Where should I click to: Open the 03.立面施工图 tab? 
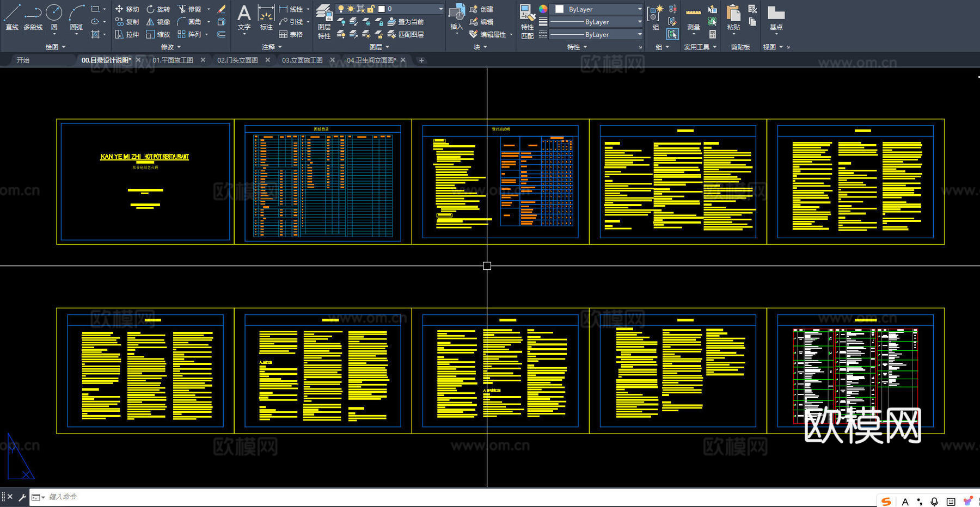pyautogui.click(x=302, y=60)
